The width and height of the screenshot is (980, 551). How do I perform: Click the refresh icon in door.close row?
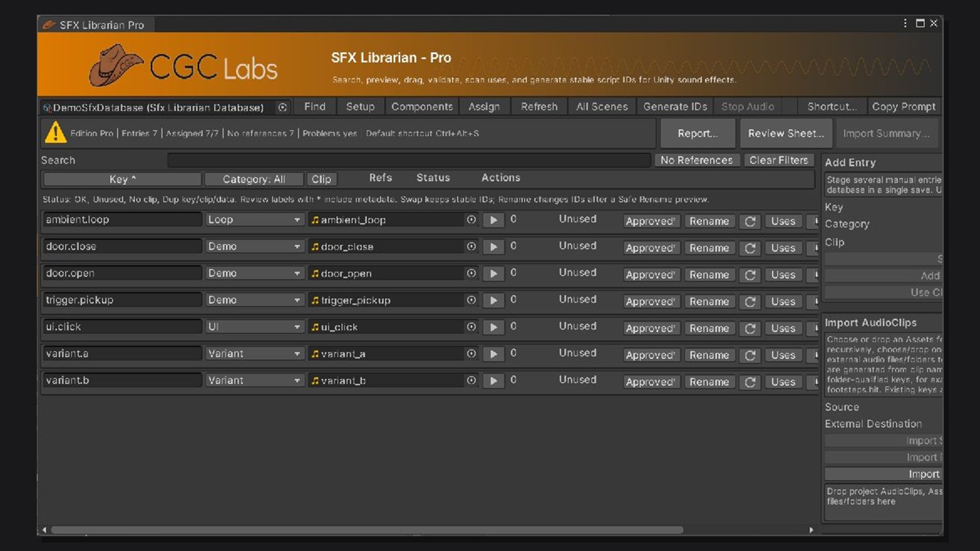pos(750,249)
